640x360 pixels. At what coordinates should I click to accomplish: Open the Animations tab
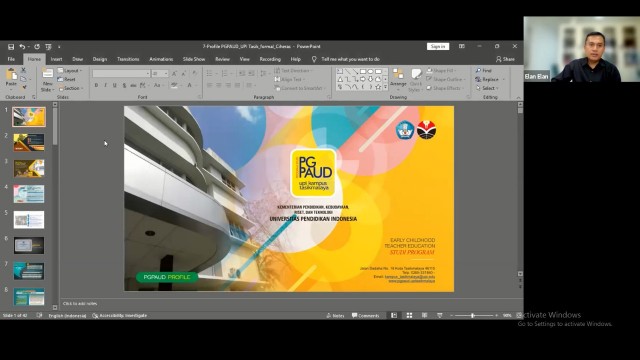161,59
